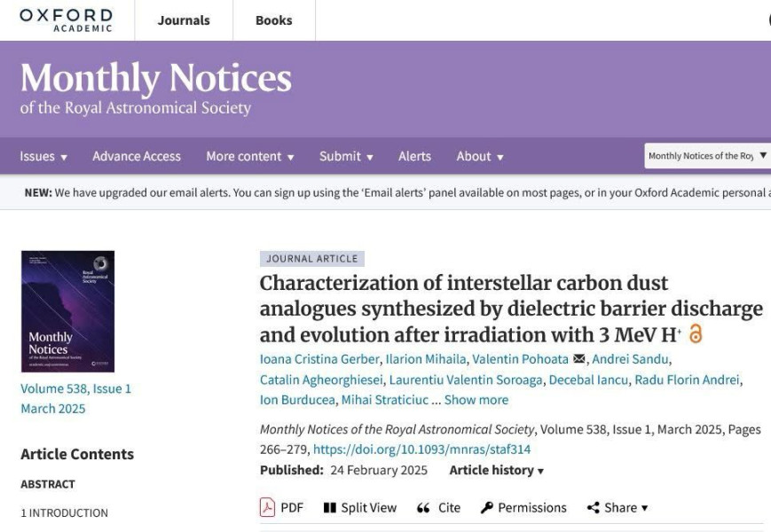Open the Advance Access page
Viewport: 771px width, 532px height.
[137, 156]
